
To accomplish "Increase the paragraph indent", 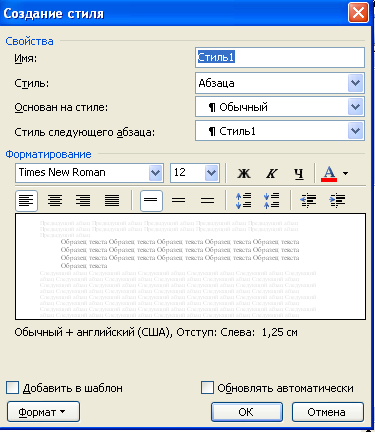I will (x=337, y=201).
